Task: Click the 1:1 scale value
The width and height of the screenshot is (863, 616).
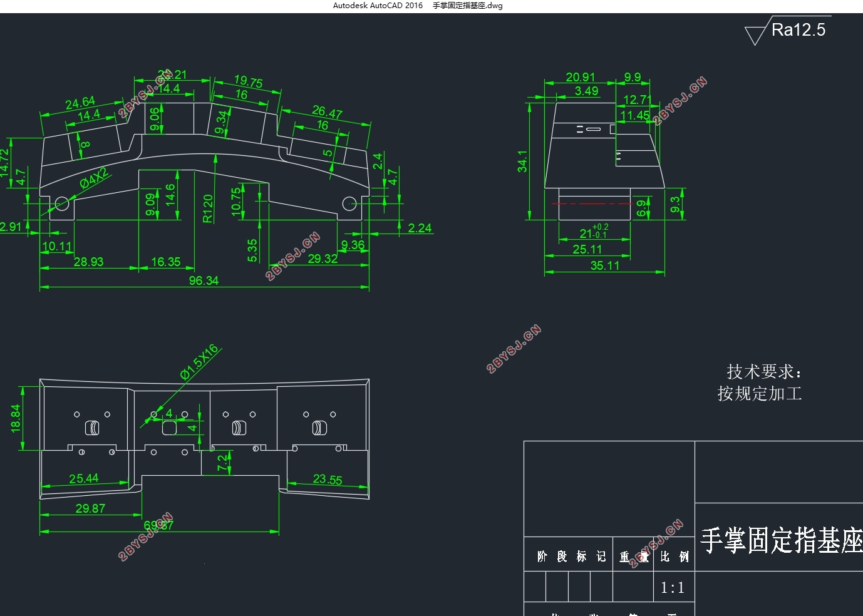Action: pos(673,587)
